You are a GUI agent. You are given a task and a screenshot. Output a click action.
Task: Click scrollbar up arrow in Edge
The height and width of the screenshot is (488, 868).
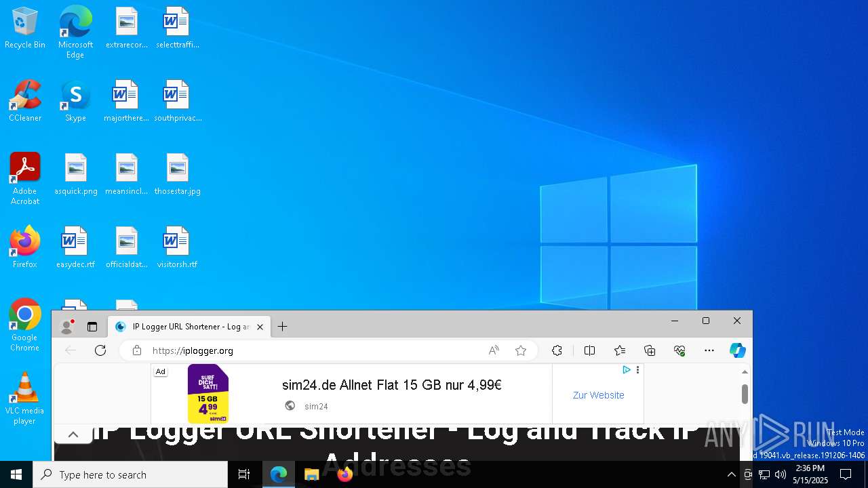(745, 371)
